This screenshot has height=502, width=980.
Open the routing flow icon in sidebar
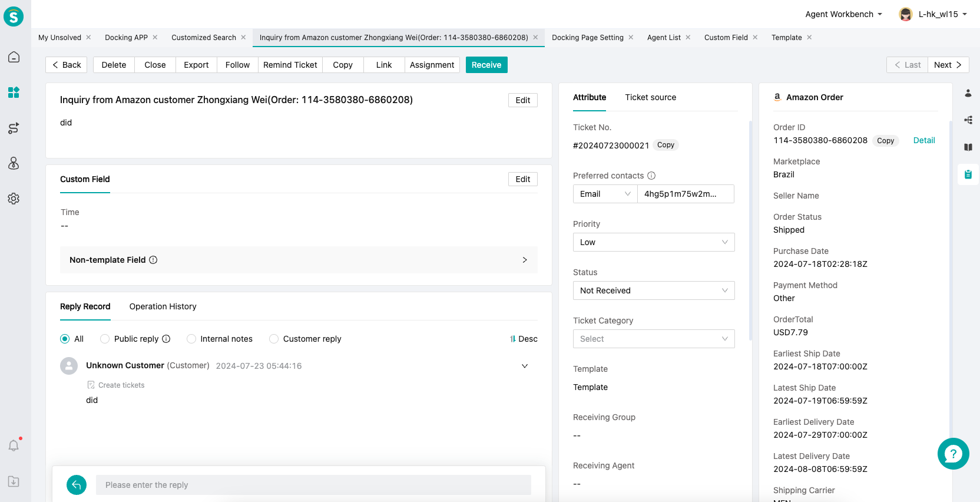[x=14, y=128]
